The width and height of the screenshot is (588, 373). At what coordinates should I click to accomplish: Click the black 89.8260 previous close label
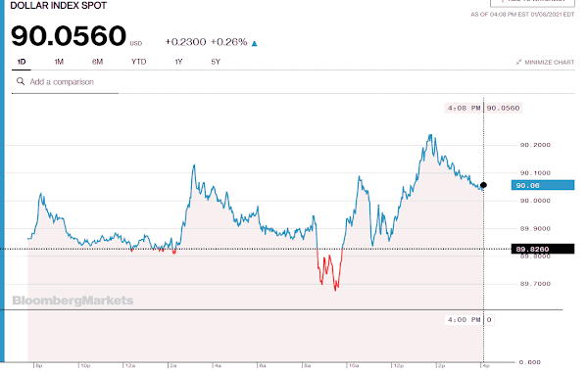(543, 249)
